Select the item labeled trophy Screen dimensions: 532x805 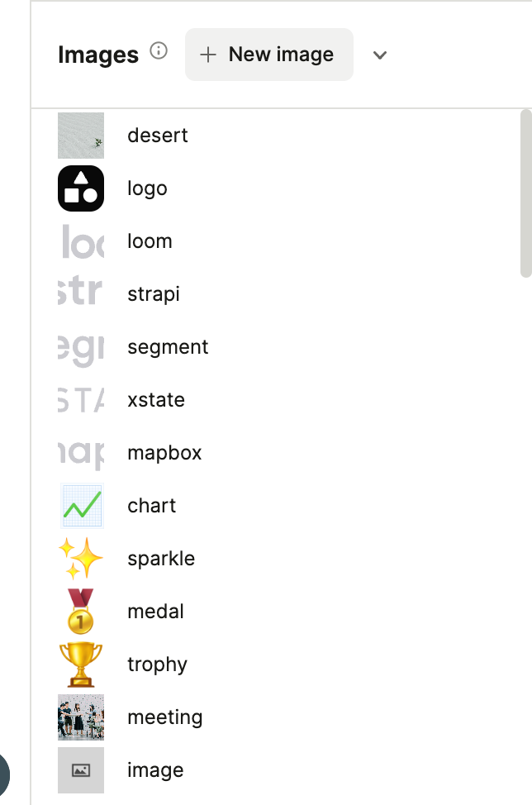tap(157, 664)
